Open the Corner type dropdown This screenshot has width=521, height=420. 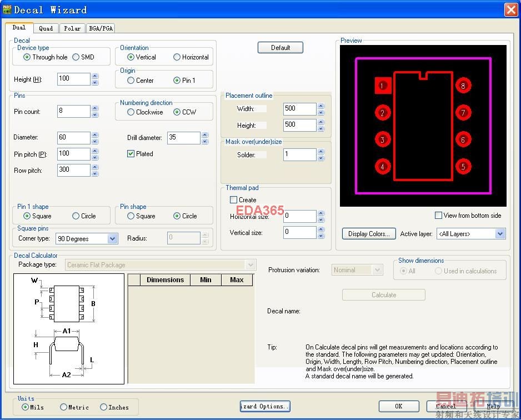pyautogui.click(x=112, y=238)
